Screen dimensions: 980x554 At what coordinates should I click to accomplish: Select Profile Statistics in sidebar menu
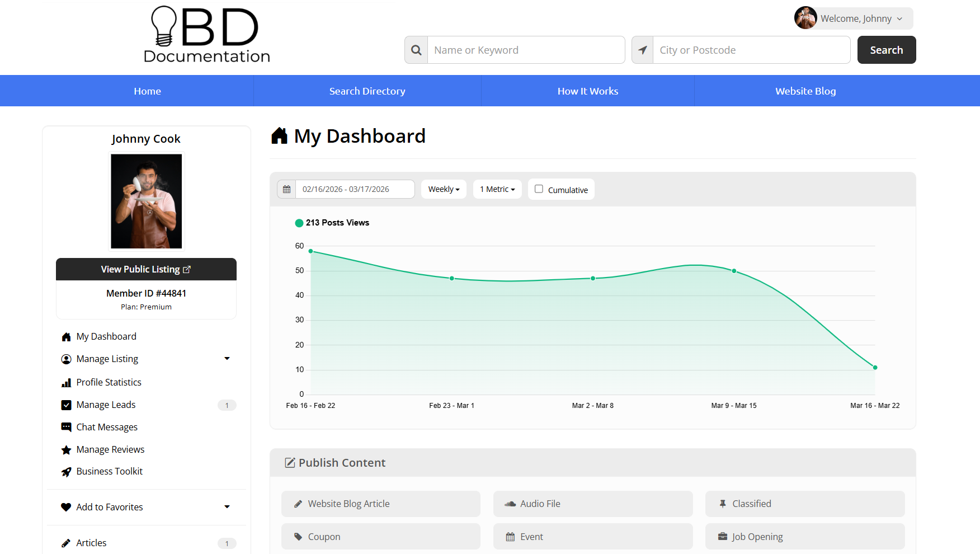pos(109,382)
